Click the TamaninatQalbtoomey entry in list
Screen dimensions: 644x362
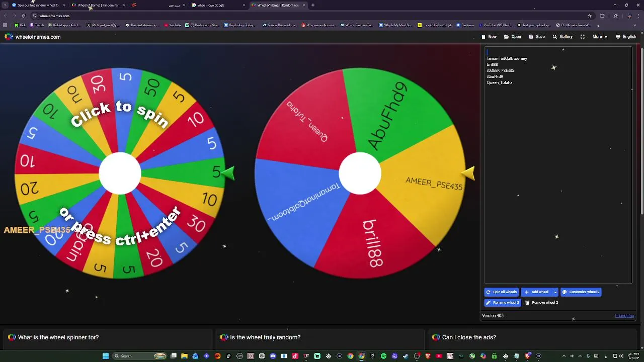507,58
